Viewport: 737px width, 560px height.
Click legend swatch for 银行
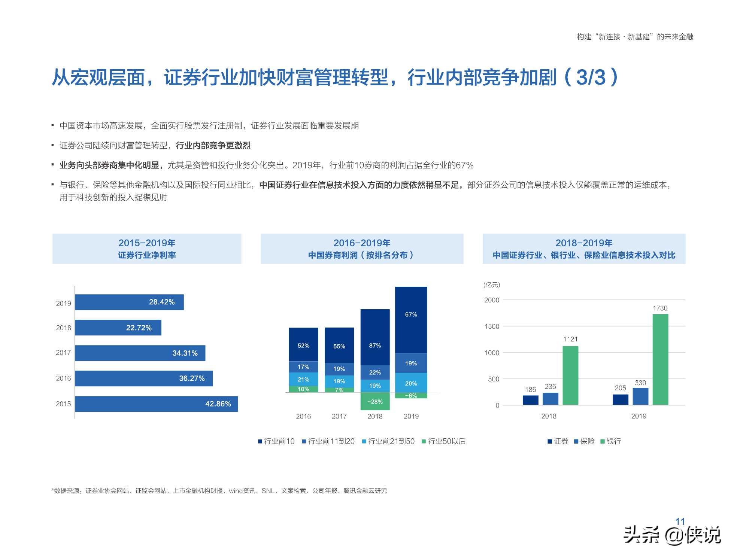tap(603, 441)
